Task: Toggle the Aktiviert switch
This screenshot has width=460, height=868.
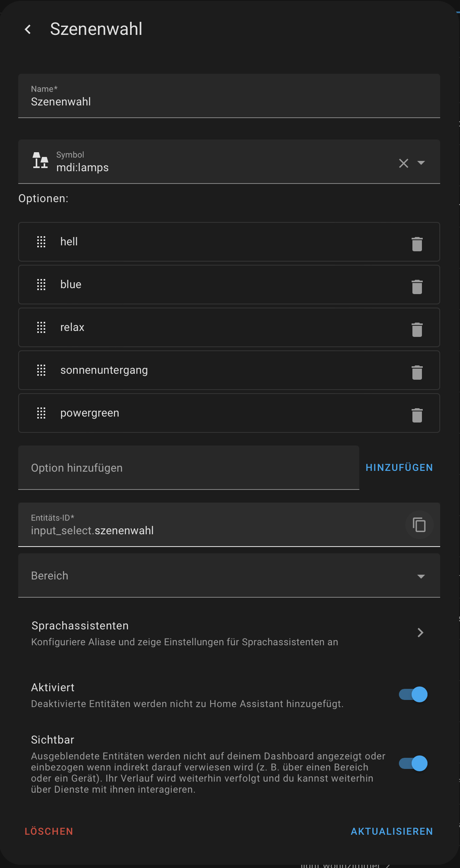Action: (x=413, y=694)
